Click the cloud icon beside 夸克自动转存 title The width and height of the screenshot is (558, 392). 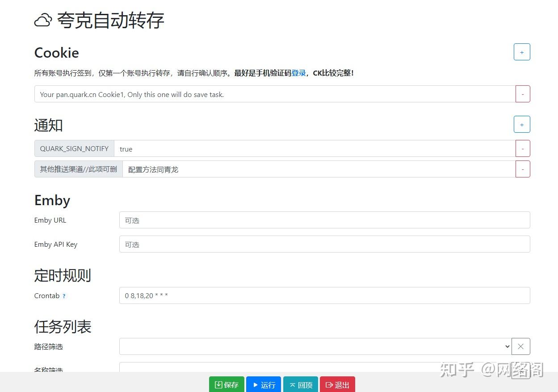[x=42, y=20]
